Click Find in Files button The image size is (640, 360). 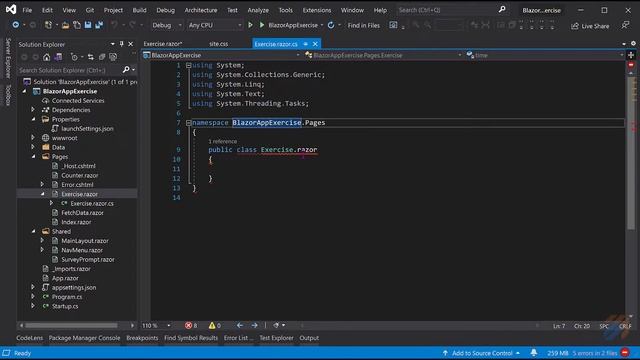363,25
